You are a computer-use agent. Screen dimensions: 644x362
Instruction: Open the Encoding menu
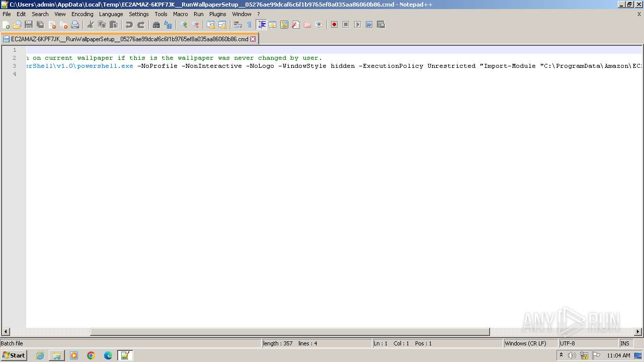point(83,14)
